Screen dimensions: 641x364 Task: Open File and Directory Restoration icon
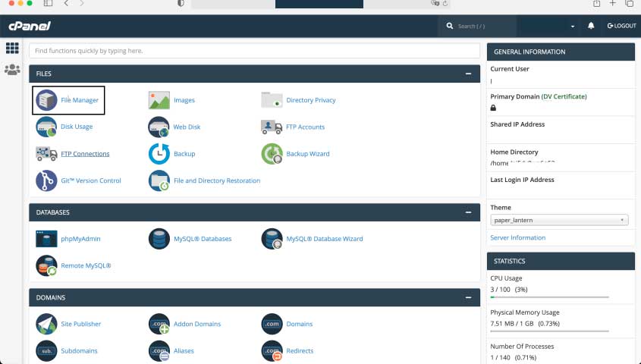point(159,180)
